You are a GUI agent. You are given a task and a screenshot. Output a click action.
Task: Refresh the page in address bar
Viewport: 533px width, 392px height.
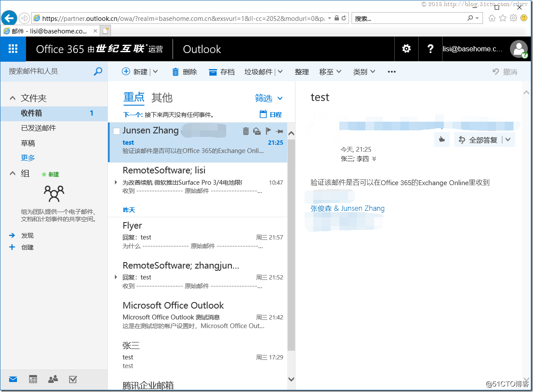coord(344,18)
